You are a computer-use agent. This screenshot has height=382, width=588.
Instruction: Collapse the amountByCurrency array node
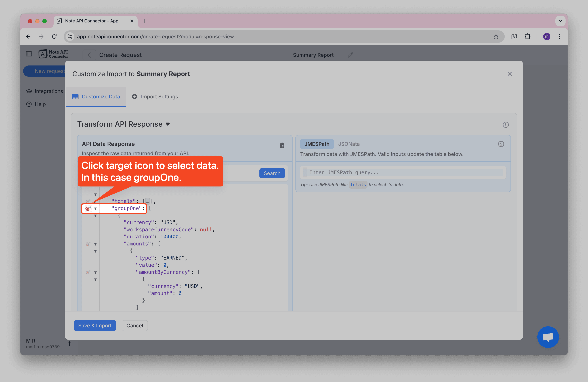click(x=95, y=272)
